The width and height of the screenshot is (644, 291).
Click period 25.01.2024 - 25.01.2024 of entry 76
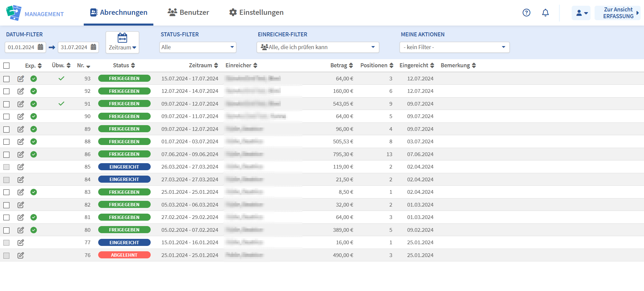190,255
